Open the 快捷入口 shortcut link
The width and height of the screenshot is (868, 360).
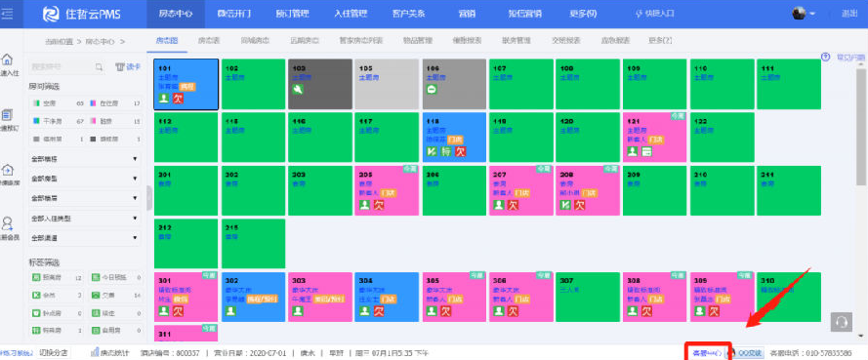click(655, 14)
